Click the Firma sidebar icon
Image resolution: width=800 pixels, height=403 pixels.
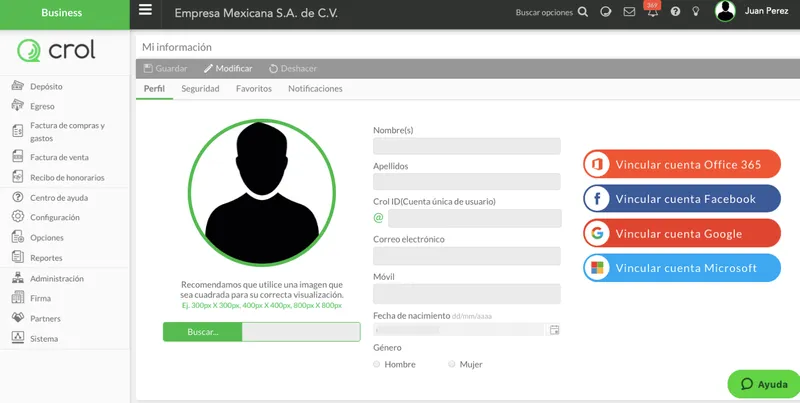[x=18, y=297]
